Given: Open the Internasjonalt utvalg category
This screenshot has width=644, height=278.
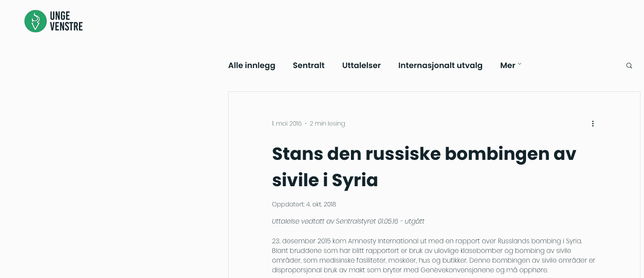Looking at the screenshot, I should pos(440,65).
